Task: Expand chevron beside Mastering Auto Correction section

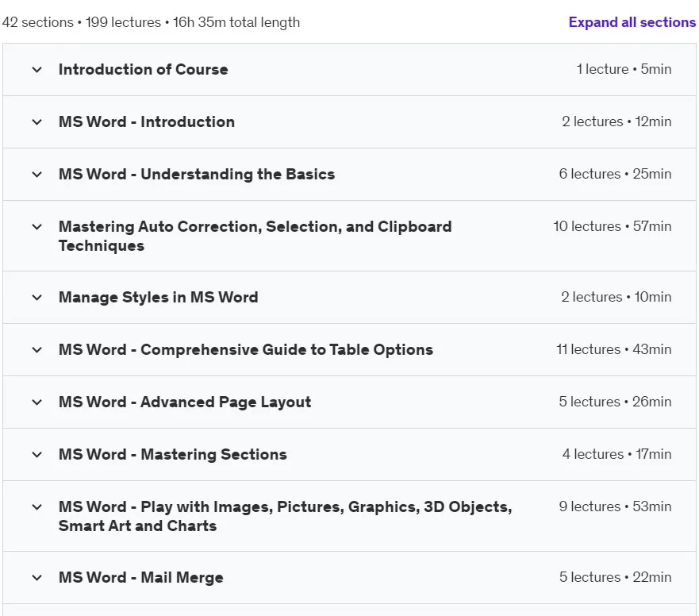Action: (37, 226)
